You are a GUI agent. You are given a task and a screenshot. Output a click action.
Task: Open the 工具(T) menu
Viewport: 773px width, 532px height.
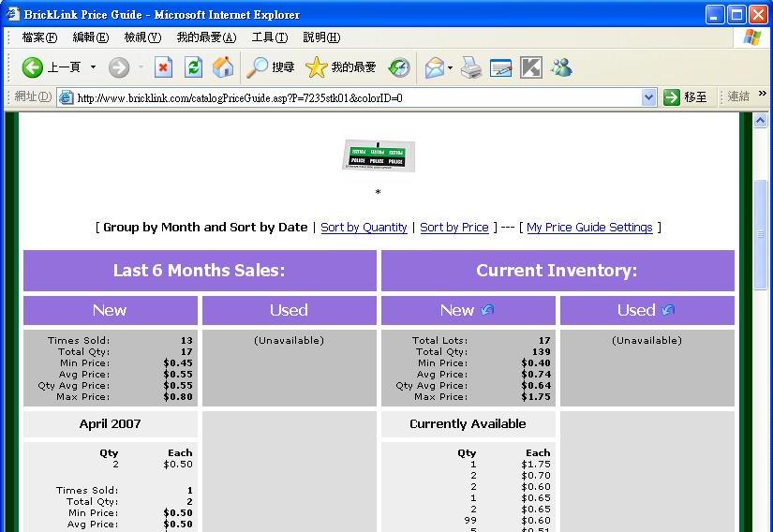[x=269, y=37]
